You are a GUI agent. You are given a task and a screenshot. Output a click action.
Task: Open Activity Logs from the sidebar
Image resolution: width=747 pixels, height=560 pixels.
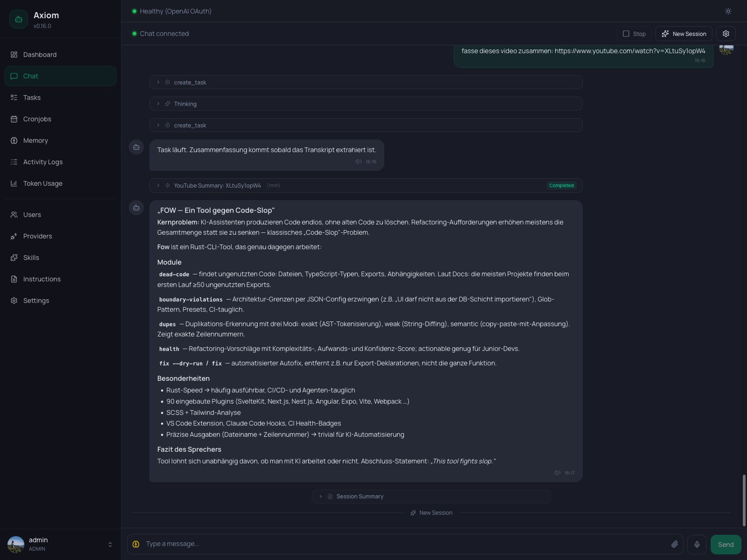42,162
